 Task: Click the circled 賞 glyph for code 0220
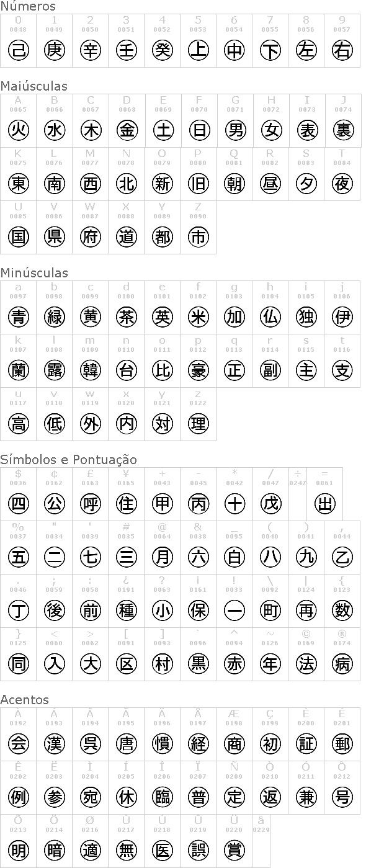[x=234, y=850]
